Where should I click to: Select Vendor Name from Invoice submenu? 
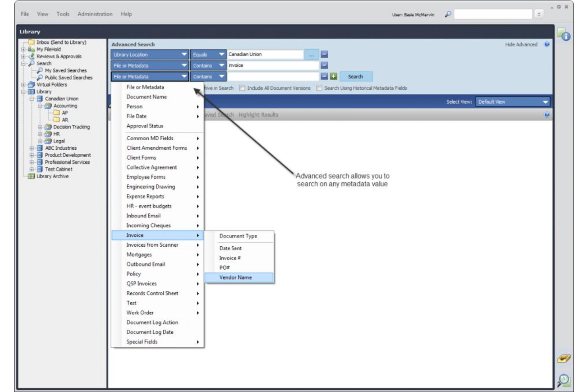[x=239, y=278]
